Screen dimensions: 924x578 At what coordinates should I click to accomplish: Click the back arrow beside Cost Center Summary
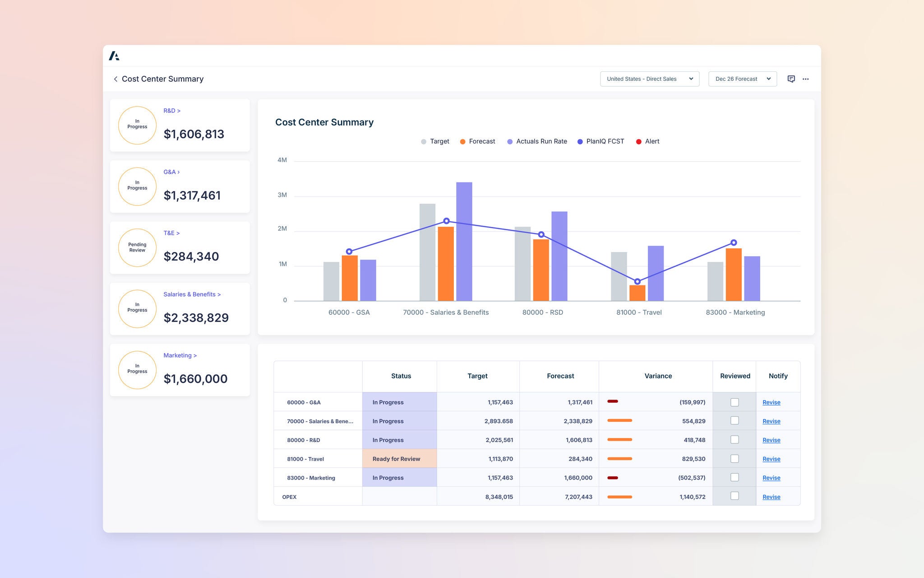116,79
